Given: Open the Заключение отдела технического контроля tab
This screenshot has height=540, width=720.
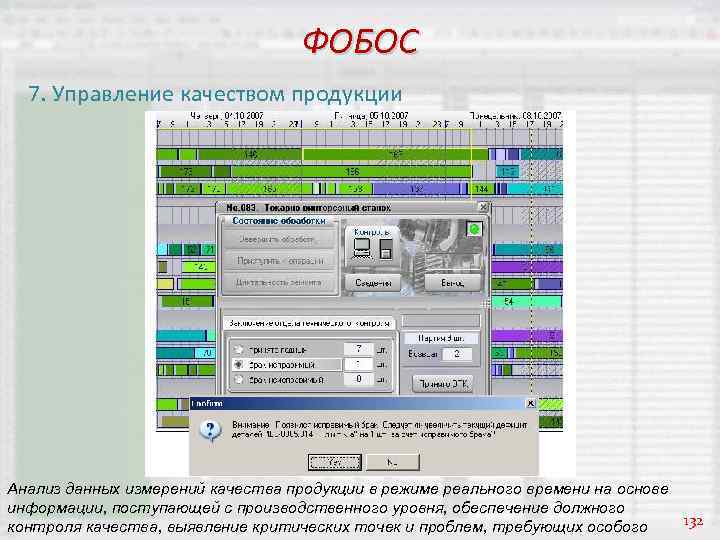Looking at the screenshot, I should [x=309, y=323].
